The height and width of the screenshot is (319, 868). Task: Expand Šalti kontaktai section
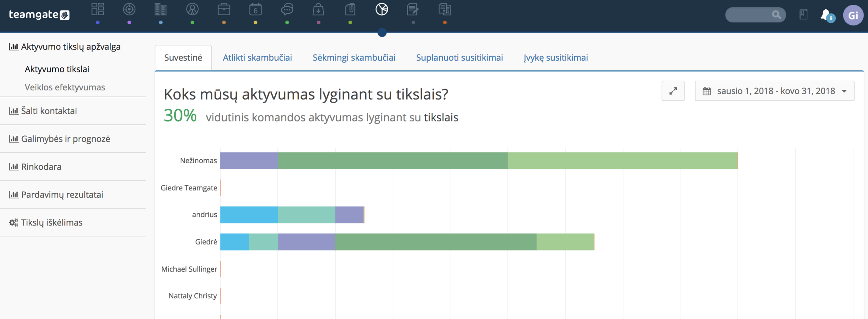point(43,111)
